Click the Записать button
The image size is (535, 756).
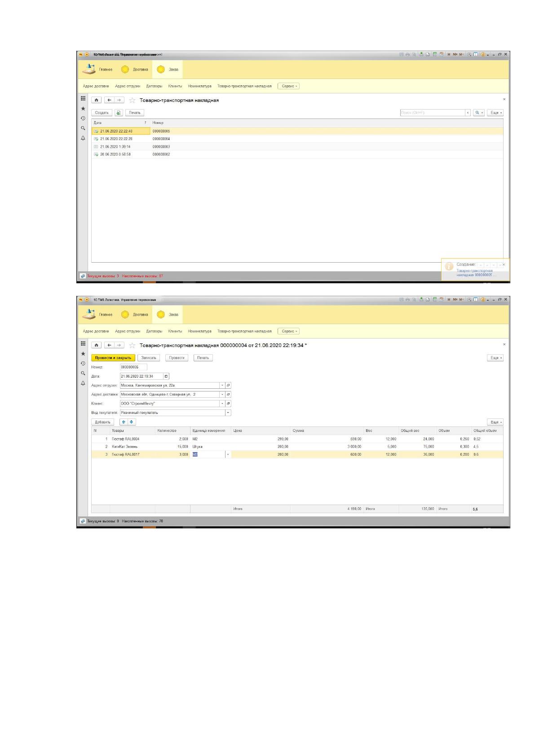coord(149,358)
